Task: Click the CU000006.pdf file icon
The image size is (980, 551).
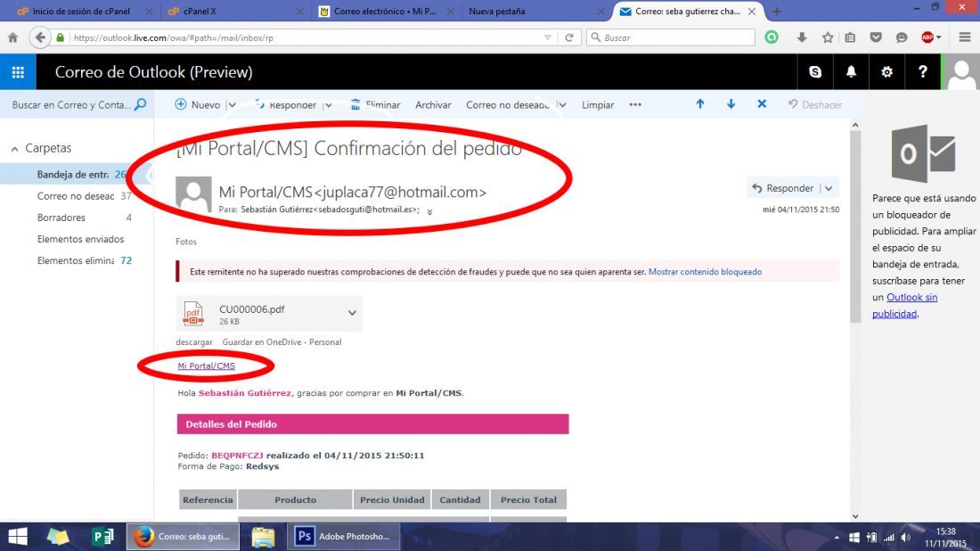Action: pos(193,313)
